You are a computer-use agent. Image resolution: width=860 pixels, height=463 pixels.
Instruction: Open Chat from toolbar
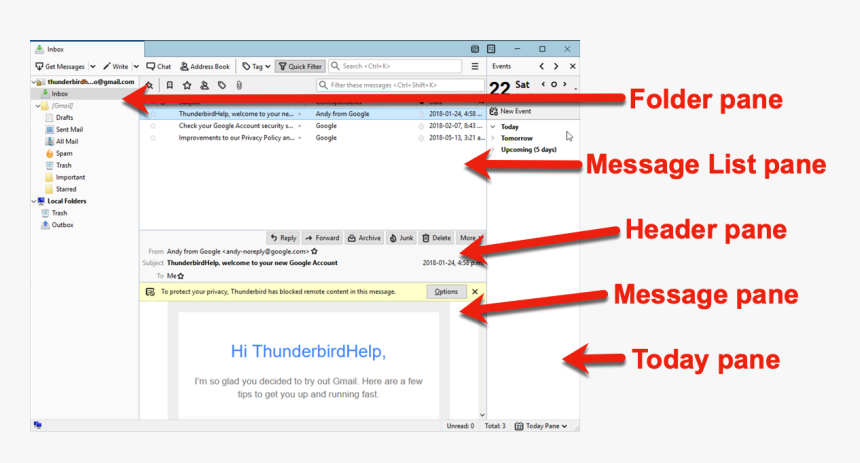coord(159,66)
